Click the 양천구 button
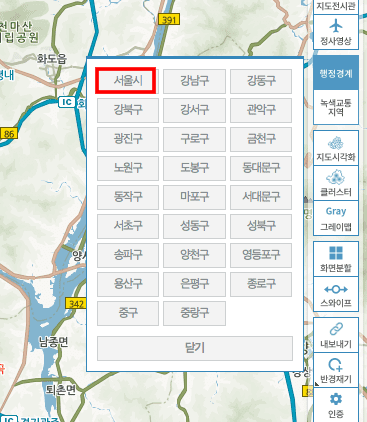 [x=194, y=255]
